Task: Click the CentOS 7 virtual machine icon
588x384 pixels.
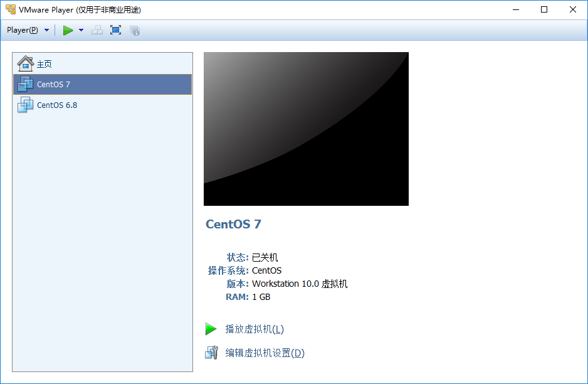Action: [x=25, y=84]
